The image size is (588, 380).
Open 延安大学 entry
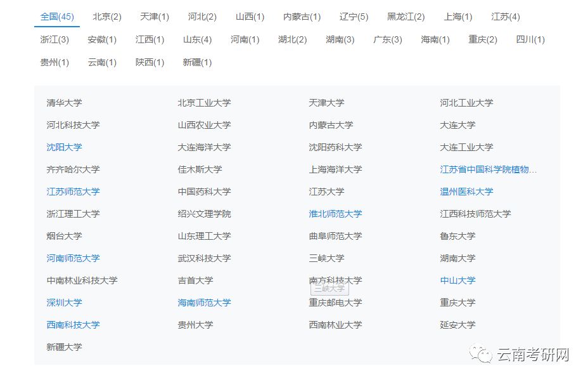coord(457,324)
